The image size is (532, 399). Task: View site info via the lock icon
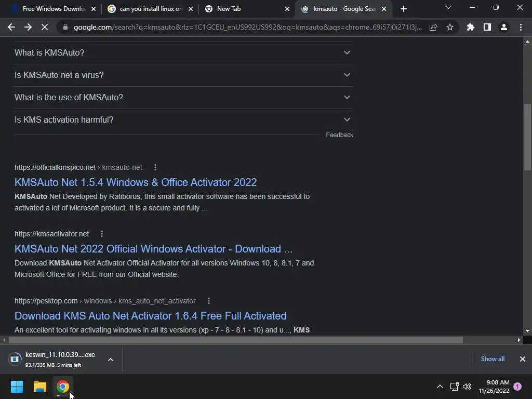tap(65, 27)
